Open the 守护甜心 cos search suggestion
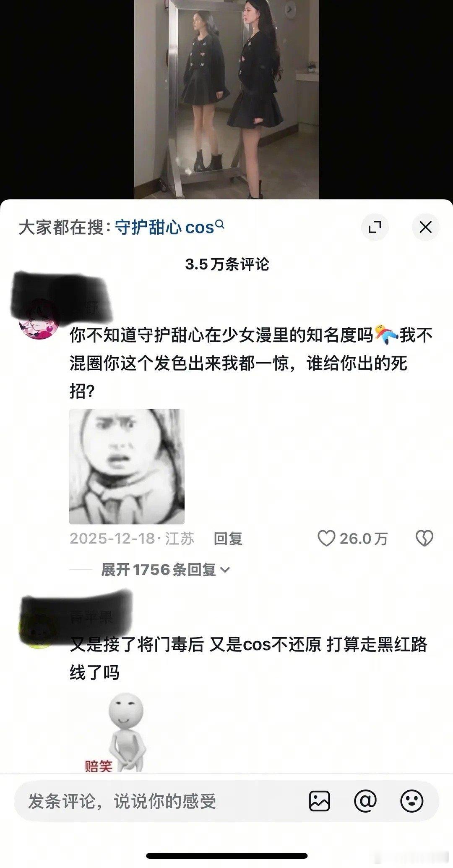The width and height of the screenshot is (453, 868). coord(164,227)
